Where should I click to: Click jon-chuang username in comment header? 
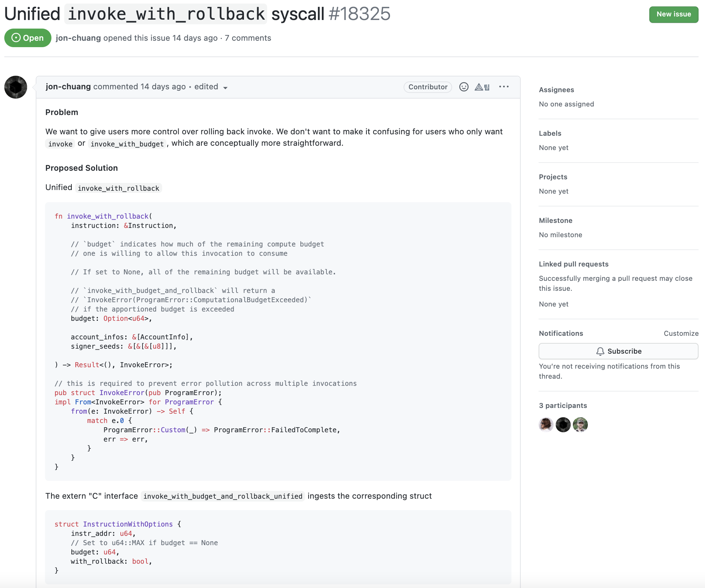(68, 86)
